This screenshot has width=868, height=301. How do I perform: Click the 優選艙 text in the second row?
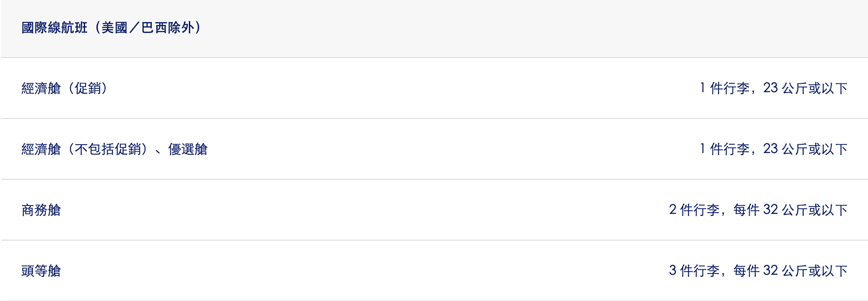[188, 149]
